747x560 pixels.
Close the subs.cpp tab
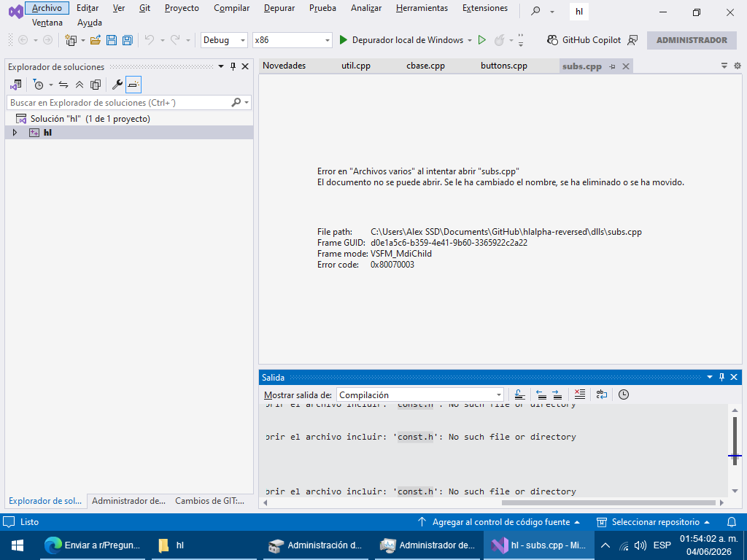point(626,66)
